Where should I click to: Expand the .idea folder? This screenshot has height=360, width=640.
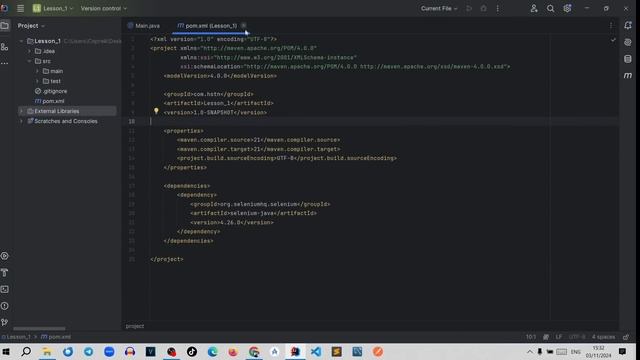pyautogui.click(x=29, y=51)
